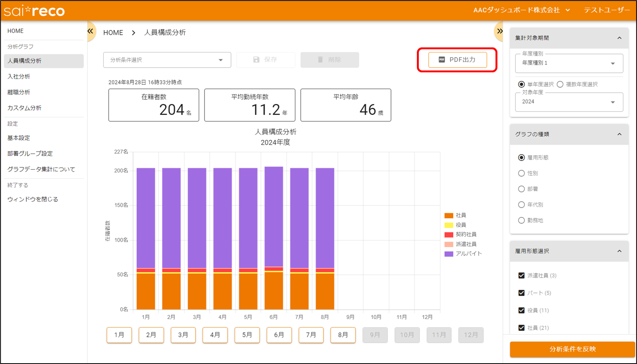Collapse the 集計対象期間 section chevron

619,38
